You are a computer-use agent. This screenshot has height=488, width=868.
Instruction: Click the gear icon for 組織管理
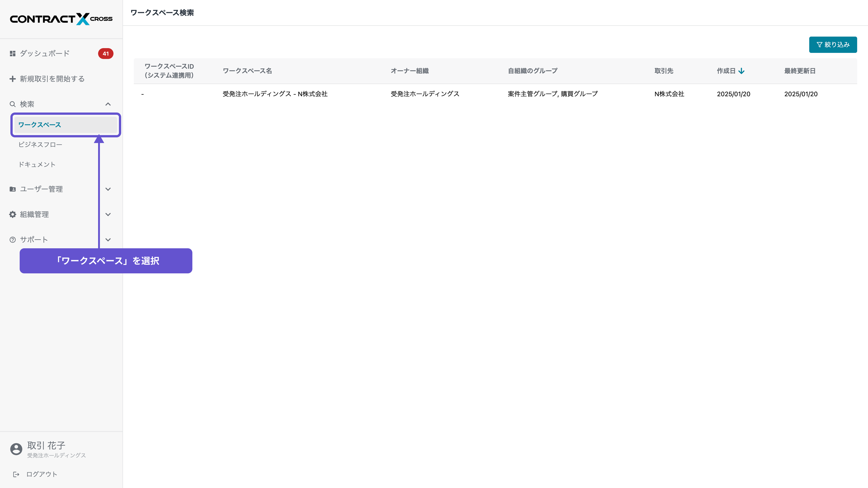[x=12, y=214]
